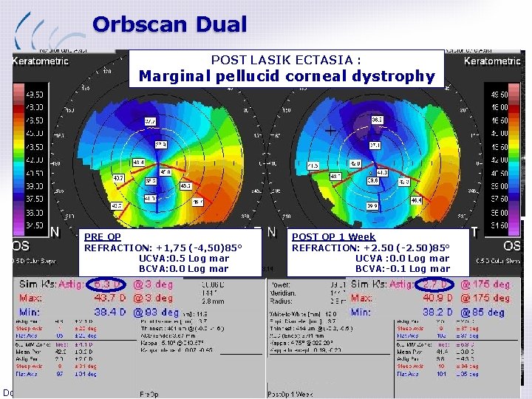Open the pre-op corneal topography map
The width and height of the screenshot is (532, 399).
[x=160, y=163]
